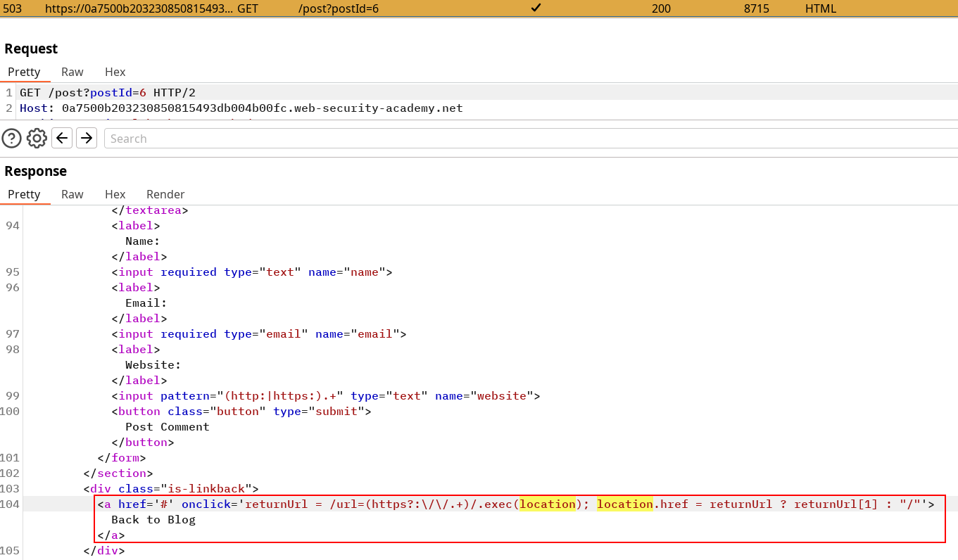Switch to the Request Hex tab

point(115,72)
